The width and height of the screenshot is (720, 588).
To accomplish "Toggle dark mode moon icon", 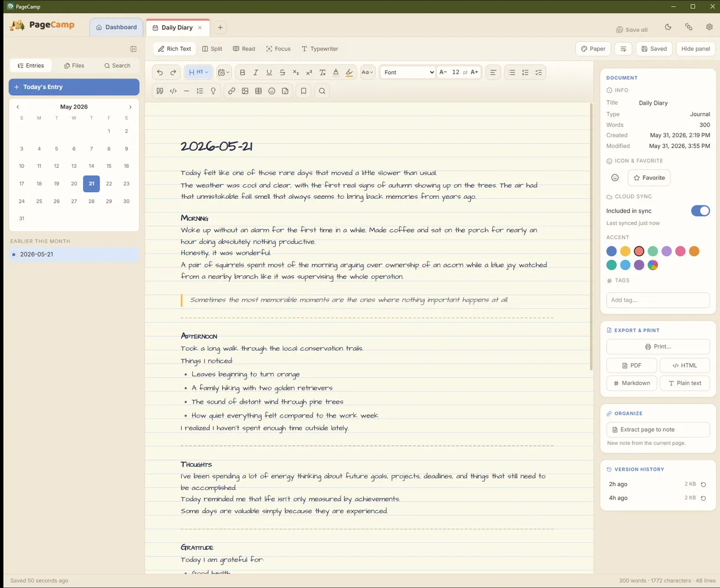I will (x=668, y=27).
